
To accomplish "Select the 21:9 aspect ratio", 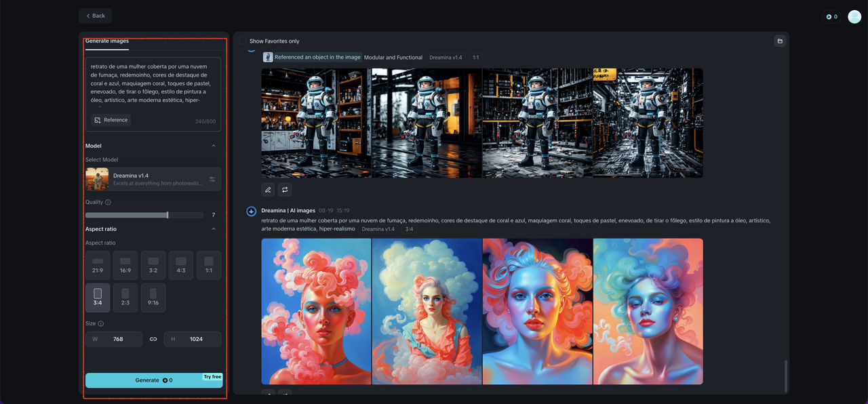I will (x=98, y=265).
